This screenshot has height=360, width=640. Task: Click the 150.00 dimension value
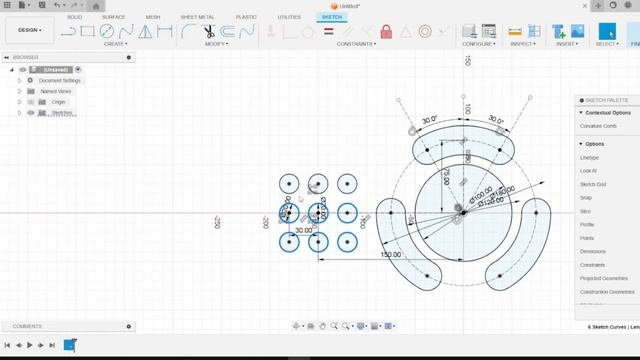[x=391, y=255]
